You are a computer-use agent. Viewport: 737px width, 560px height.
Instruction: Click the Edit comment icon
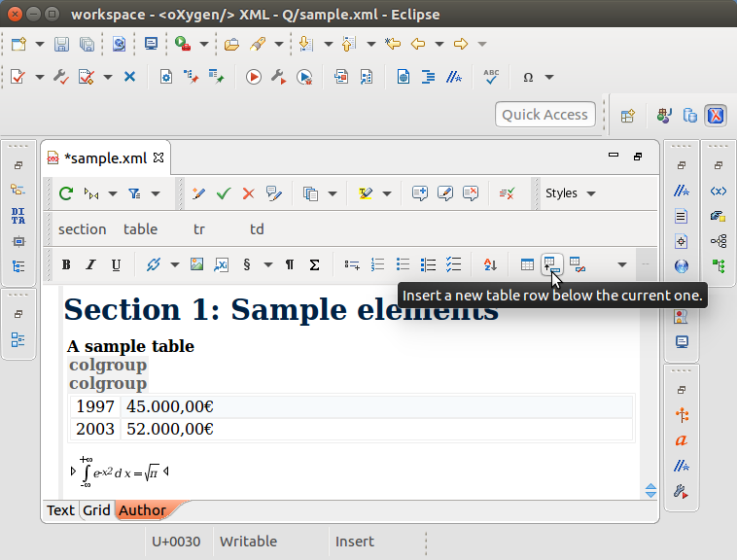445,193
